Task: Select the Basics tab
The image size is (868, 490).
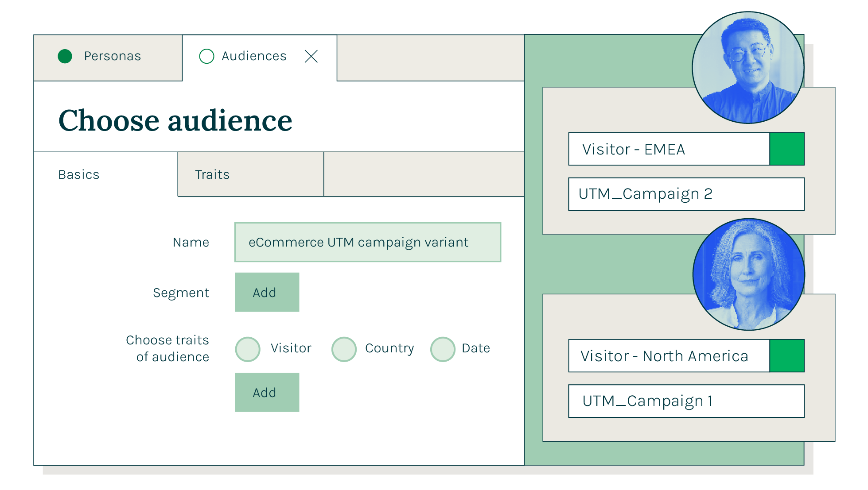Action: [78, 174]
